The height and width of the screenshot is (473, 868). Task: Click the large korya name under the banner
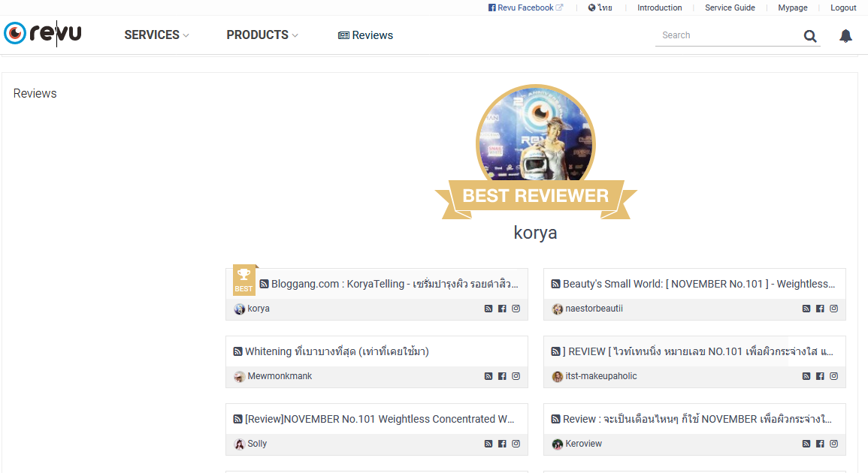click(x=535, y=232)
